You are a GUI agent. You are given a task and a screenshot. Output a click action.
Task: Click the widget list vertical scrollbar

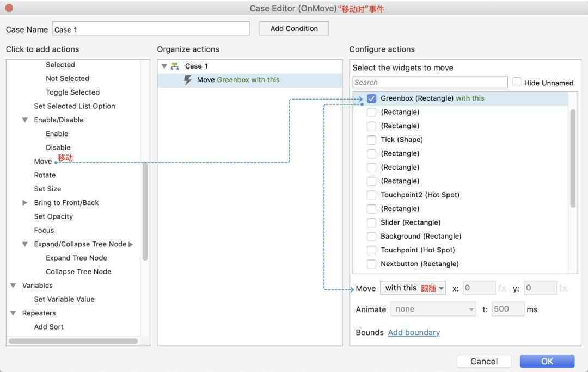coord(573,158)
